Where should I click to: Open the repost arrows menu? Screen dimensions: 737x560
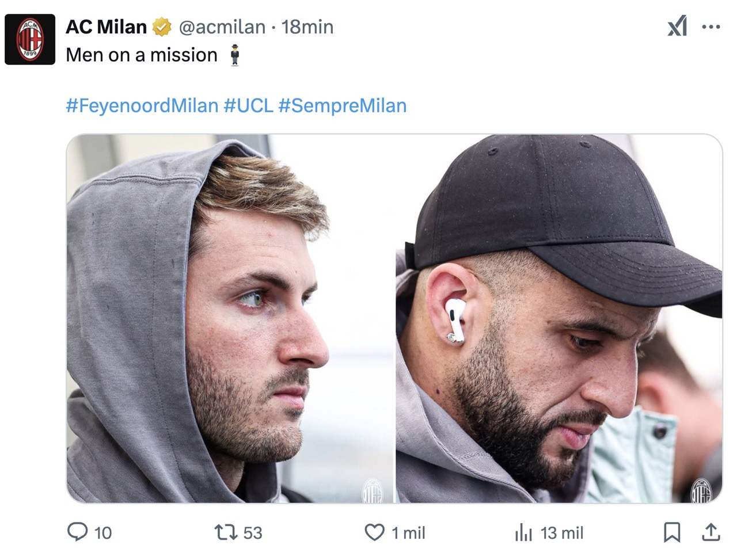226,532
